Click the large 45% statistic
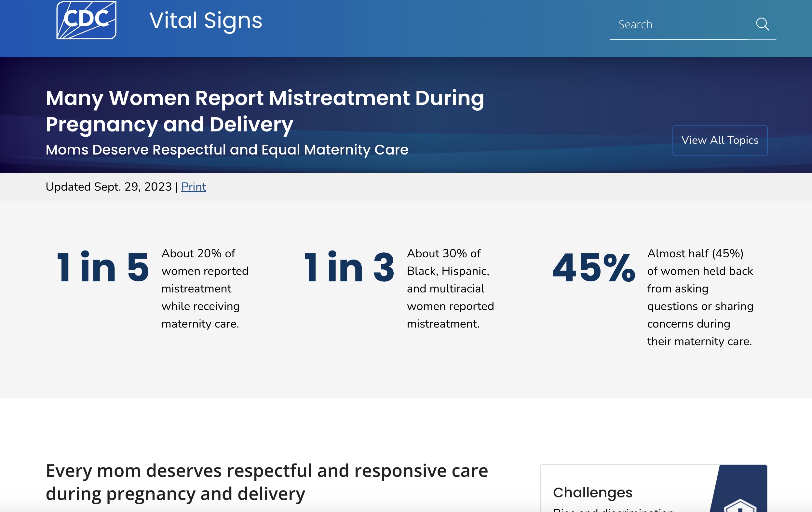 coord(593,268)
